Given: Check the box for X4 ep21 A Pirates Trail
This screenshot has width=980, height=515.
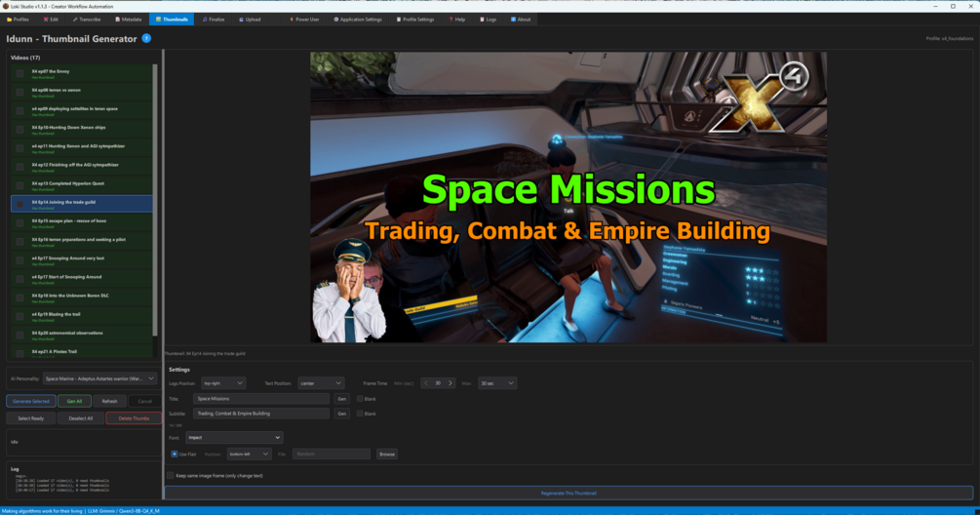Looking at the screenshot, I should coord(20,353).
